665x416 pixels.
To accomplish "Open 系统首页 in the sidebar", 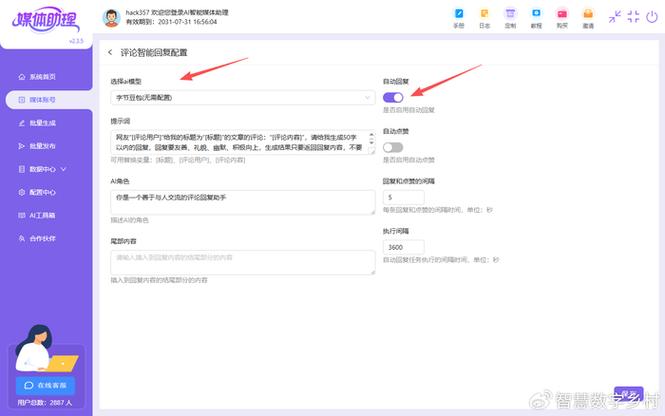I will tap(42, 76).
